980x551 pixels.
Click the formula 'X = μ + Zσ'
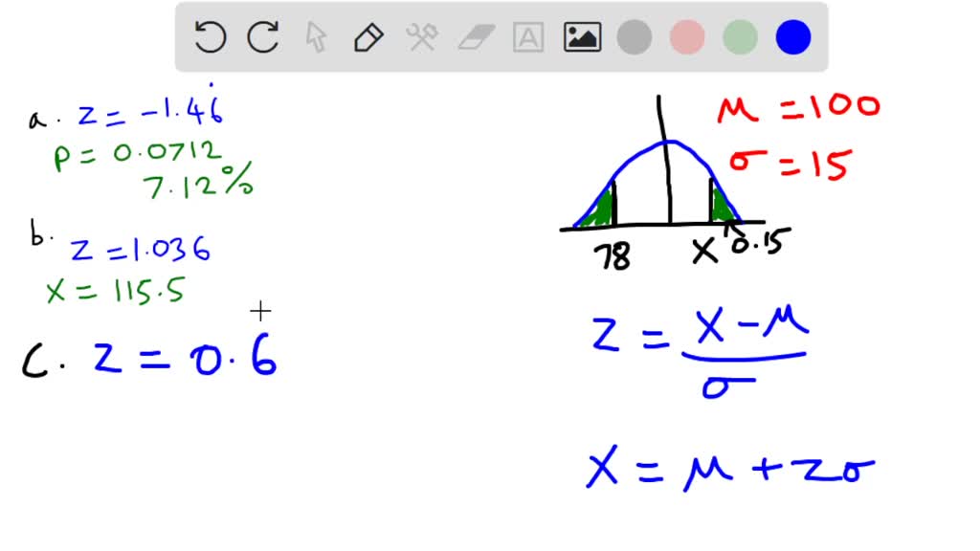(x=730, y=467)
